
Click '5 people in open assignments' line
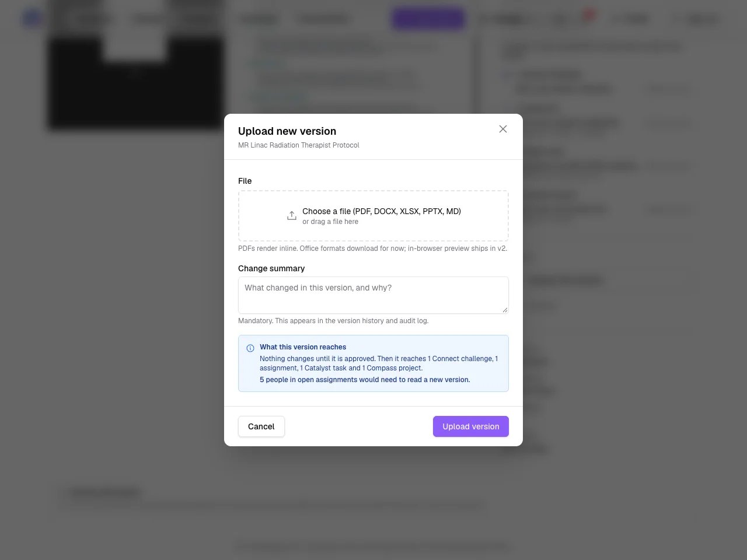[365, 380]
